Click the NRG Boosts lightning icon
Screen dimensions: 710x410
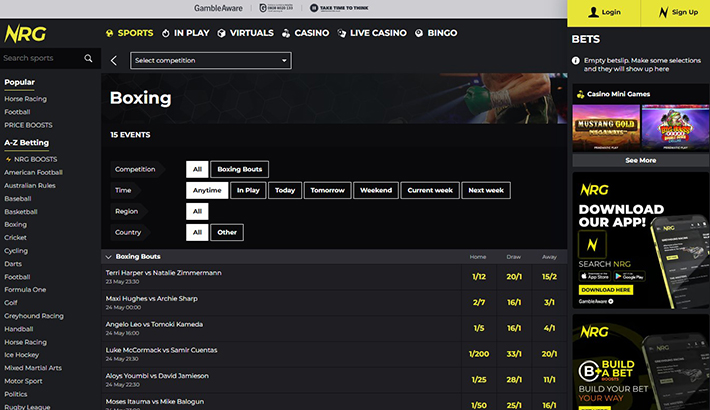click(x=8, y=159)
